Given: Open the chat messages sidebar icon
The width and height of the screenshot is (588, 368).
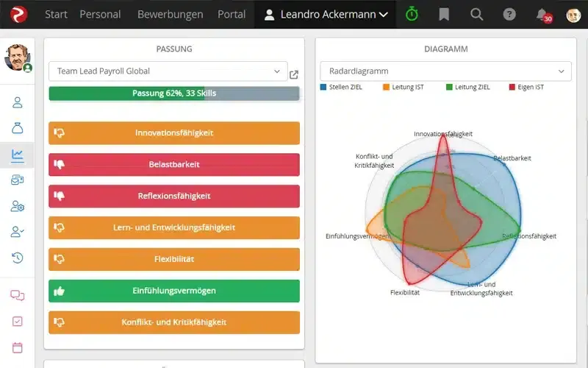Looking at the screenshot, I should 18,295.
